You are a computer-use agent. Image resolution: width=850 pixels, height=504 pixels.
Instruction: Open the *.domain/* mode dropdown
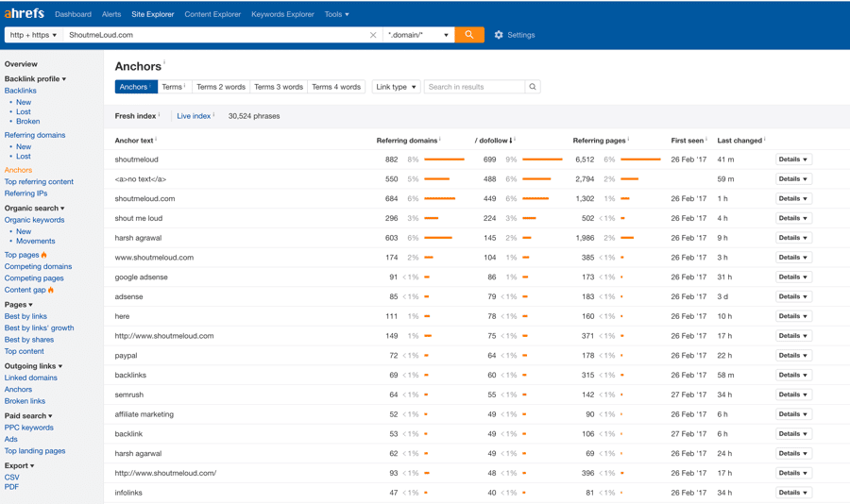coord(418,35)
